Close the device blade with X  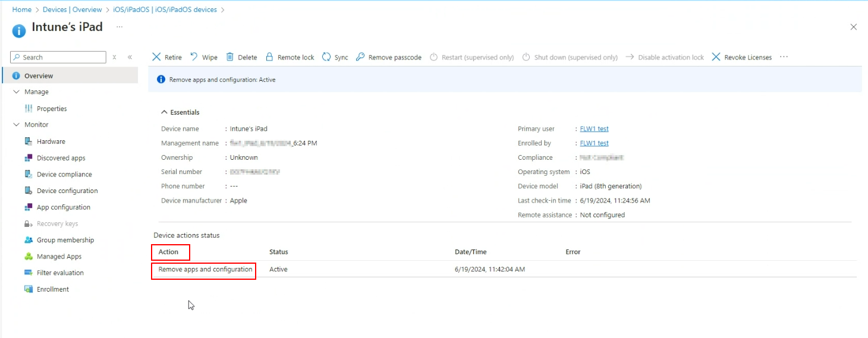[854, 27]
